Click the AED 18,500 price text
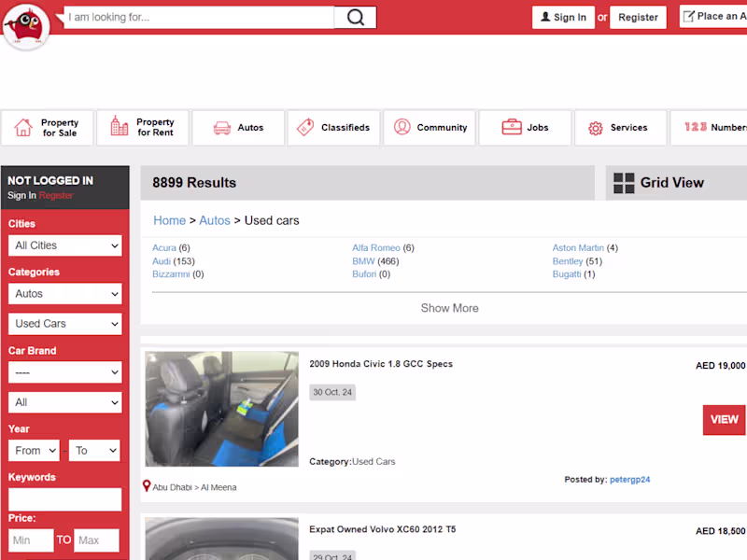The image size is (747, 560). 720,531
